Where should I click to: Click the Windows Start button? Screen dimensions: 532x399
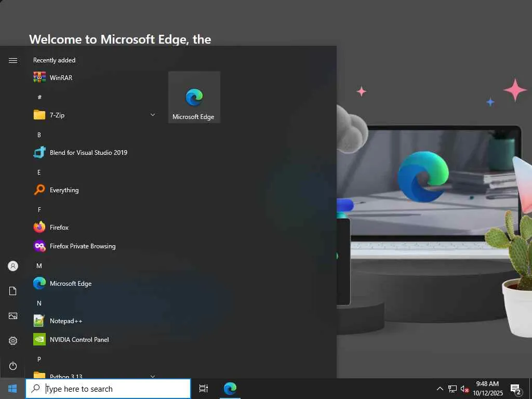[12, 389]
